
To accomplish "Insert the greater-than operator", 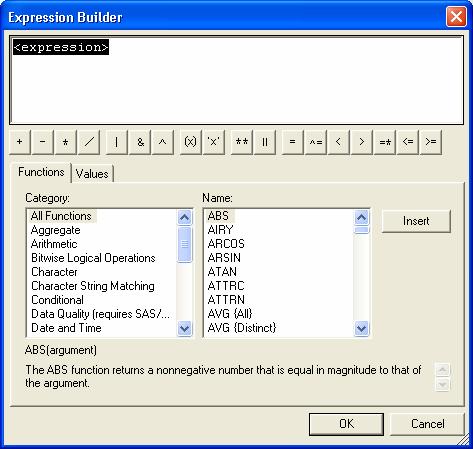I will point(362,142).
